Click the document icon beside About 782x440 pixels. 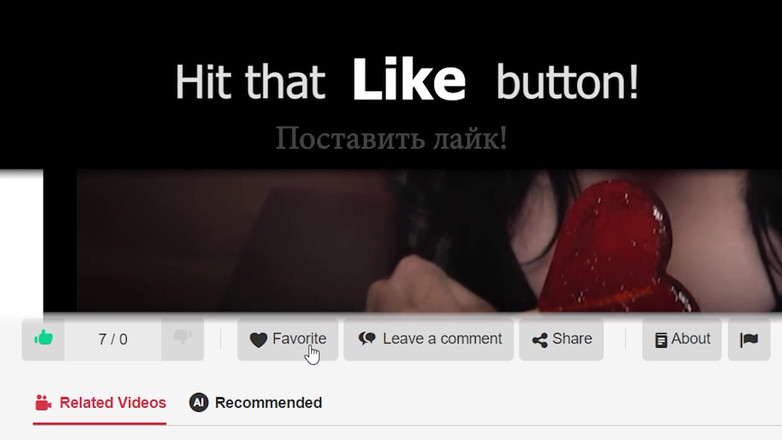pyautogui.click(x=661, y=340)
